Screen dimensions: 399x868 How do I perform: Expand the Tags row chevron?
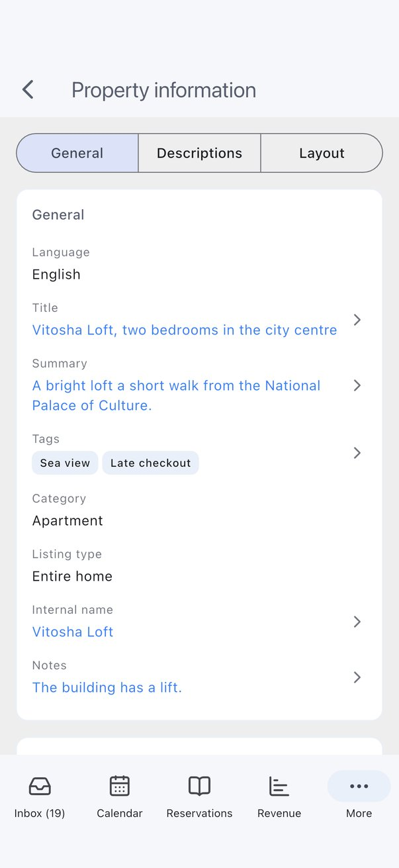tap(357, 453)
